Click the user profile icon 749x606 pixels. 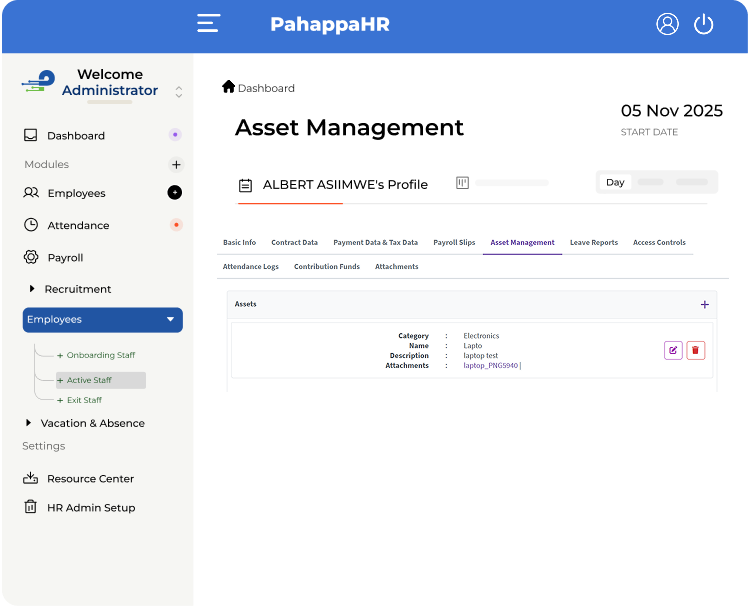point(667,24)
